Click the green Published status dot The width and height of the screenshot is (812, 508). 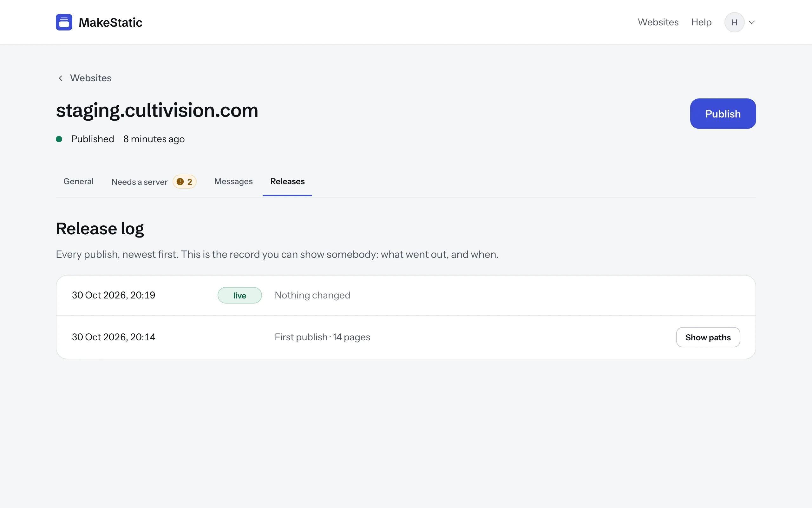[x=59, y=139]
